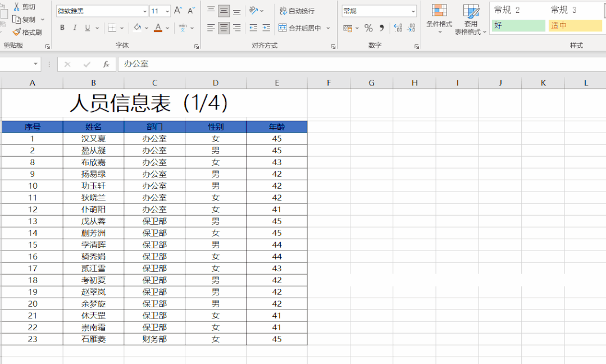606x364 pixels.
Task: Select the Format Painter (格式刷) tool
Action: pos(27,33)
